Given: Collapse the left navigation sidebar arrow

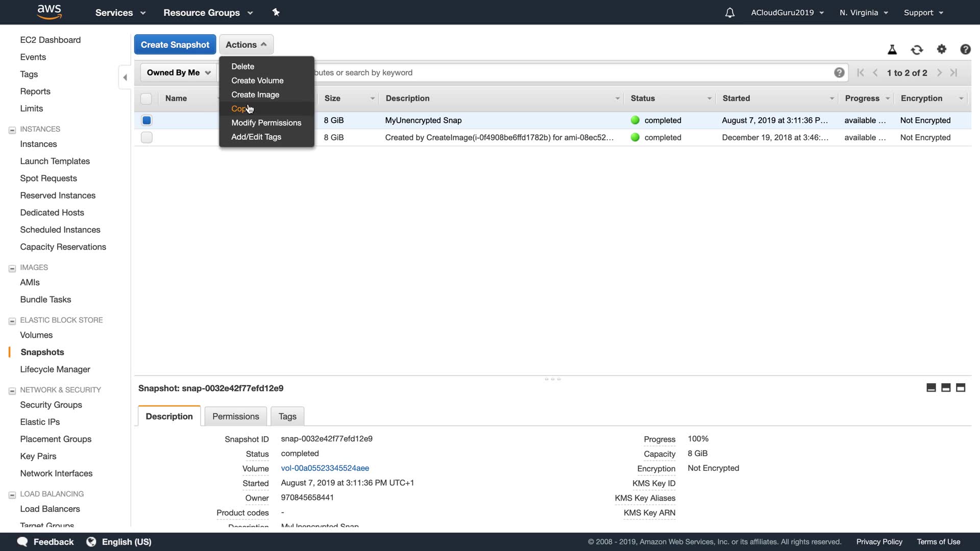Looking at the screenshot, I should [125, 78].
